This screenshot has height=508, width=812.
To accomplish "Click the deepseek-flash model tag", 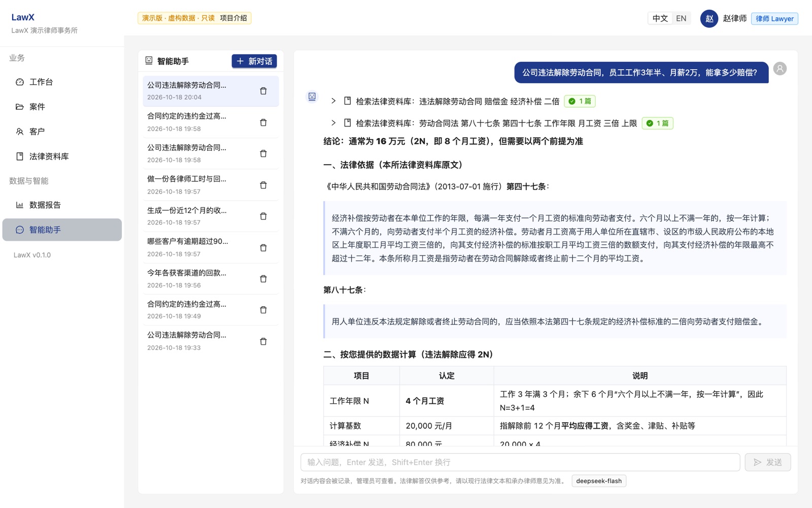I will click(599, 481).
